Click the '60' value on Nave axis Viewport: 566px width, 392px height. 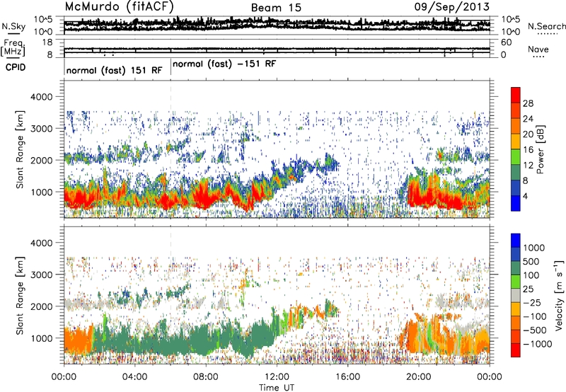pos(506,42)
